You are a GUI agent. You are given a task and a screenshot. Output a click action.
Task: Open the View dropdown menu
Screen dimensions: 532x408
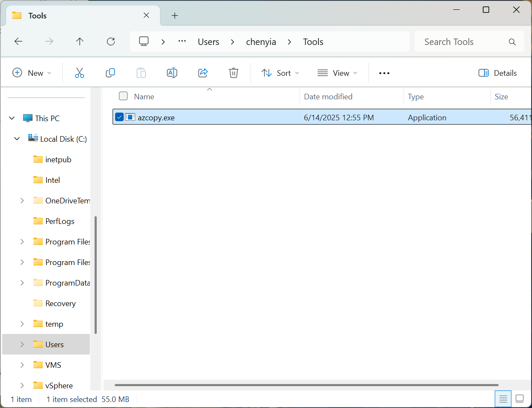pyautogui.click(x=338, y=73)
